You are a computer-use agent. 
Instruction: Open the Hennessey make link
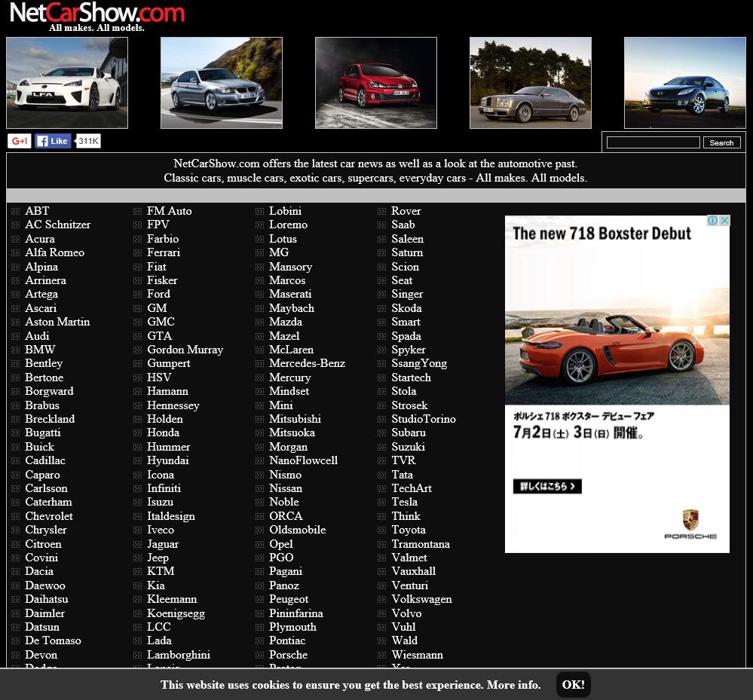[x=173, y=405]
